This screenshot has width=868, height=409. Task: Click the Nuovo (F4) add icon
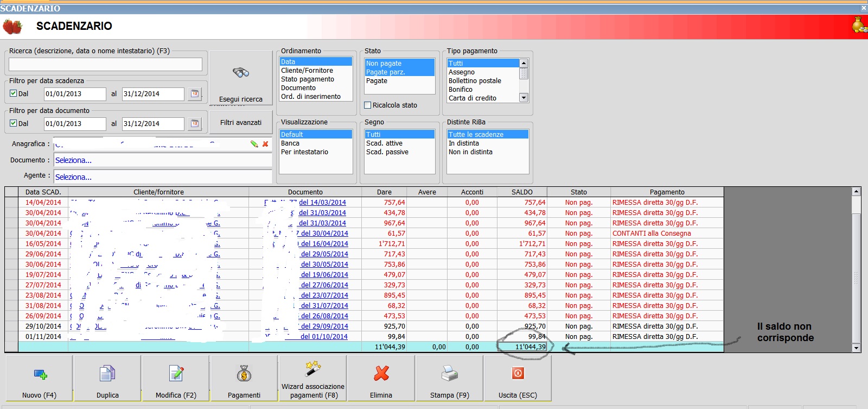pos(40,374)
